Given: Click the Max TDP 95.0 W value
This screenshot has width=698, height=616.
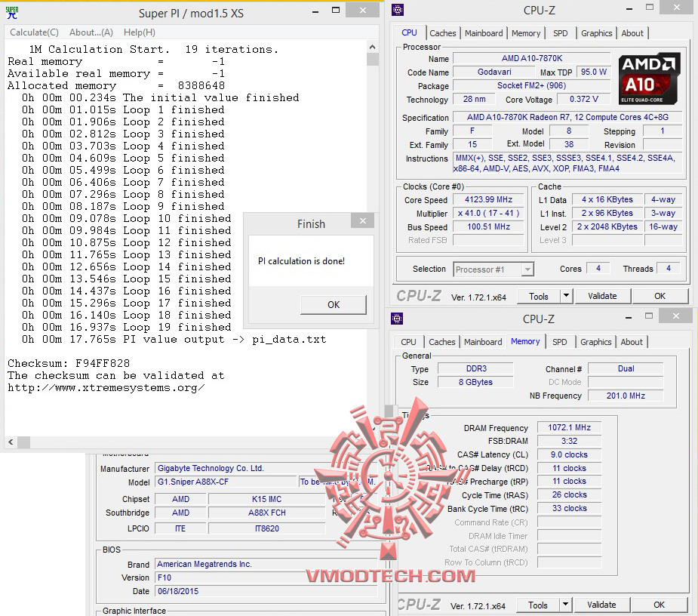Looking at the screenshot, I should click(x=593, y=72).
